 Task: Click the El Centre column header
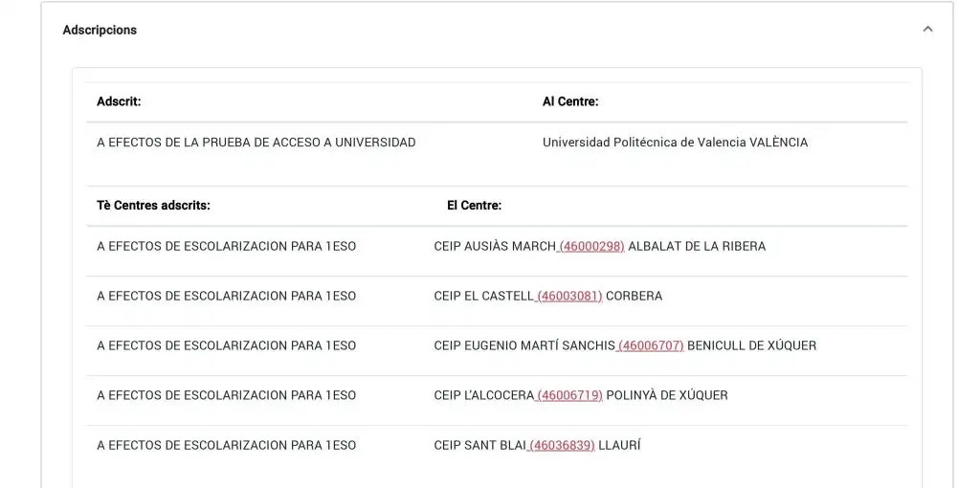pyautogui.click(x=474, y=205)
